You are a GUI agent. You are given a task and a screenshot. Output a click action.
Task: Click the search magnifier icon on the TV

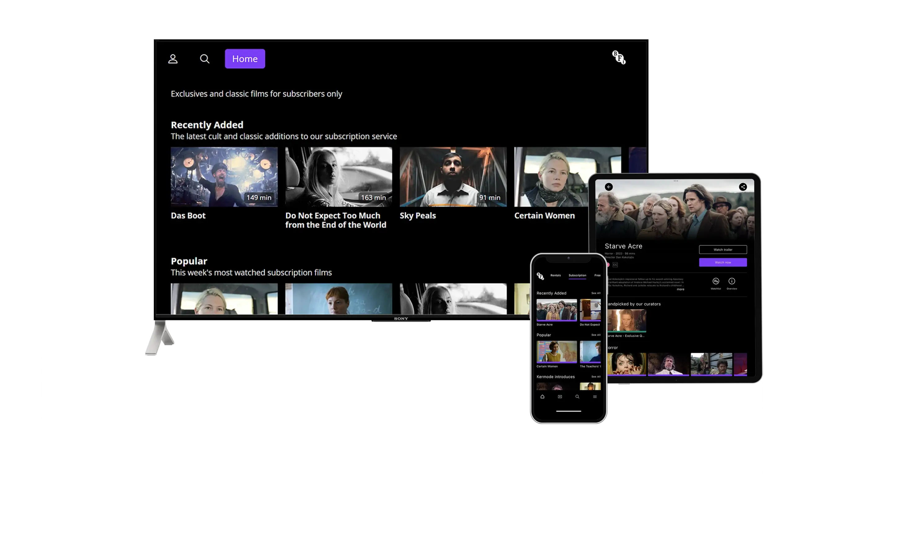click(x=205, y=59)
